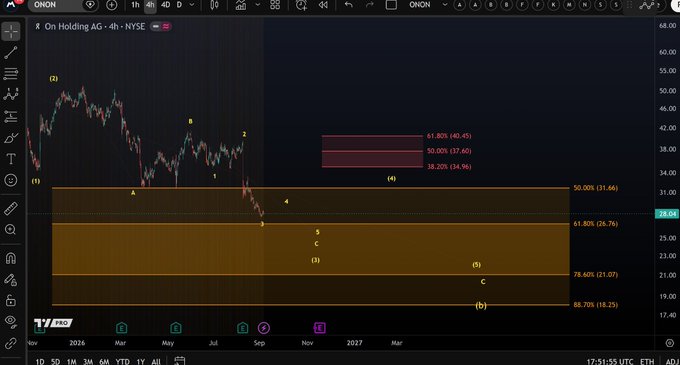680x365 pixels.
Task: Click the ONON layout name
Action: [420, 5]
